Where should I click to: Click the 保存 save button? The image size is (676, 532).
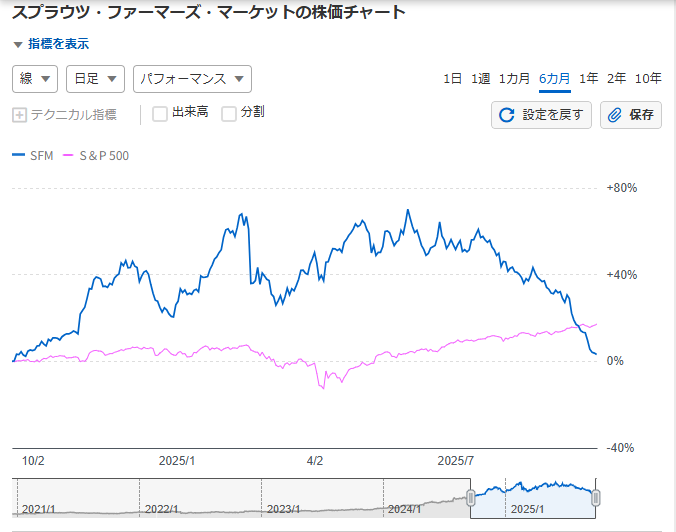[x=631, y=115]
